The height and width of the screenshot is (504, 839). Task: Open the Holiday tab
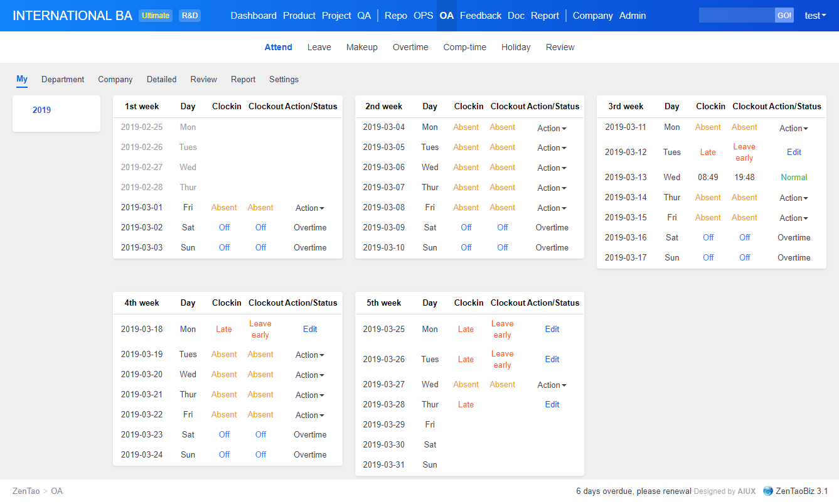(x=516, y=47)
